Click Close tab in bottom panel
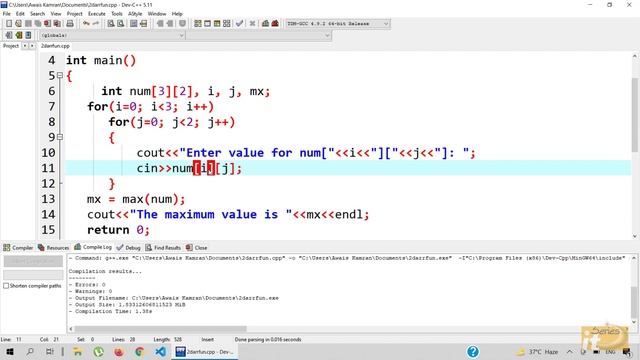640x360 pixels. click(x=197, y=248)
